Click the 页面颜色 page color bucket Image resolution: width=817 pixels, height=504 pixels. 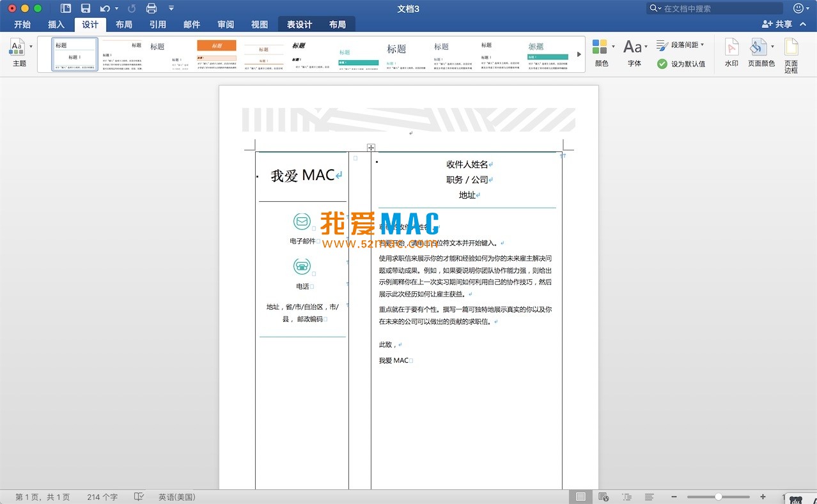758,47
